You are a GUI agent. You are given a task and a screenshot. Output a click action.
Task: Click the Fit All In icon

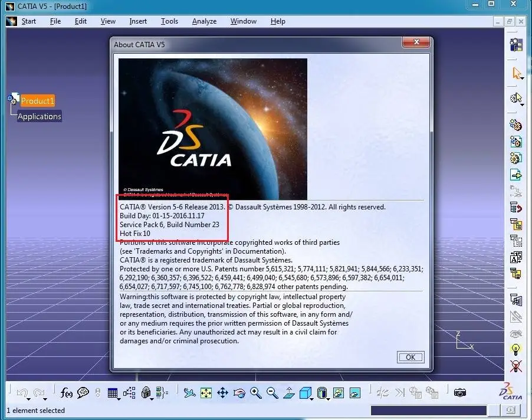(x=206, y=393)
